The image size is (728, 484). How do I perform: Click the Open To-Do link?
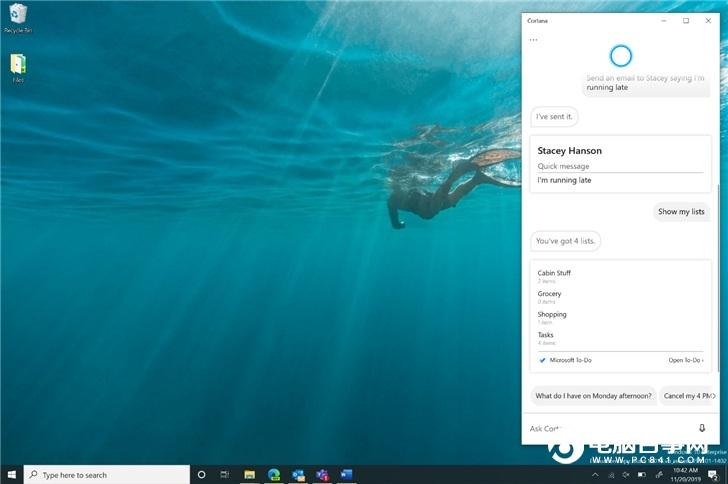tap(686, 360)
